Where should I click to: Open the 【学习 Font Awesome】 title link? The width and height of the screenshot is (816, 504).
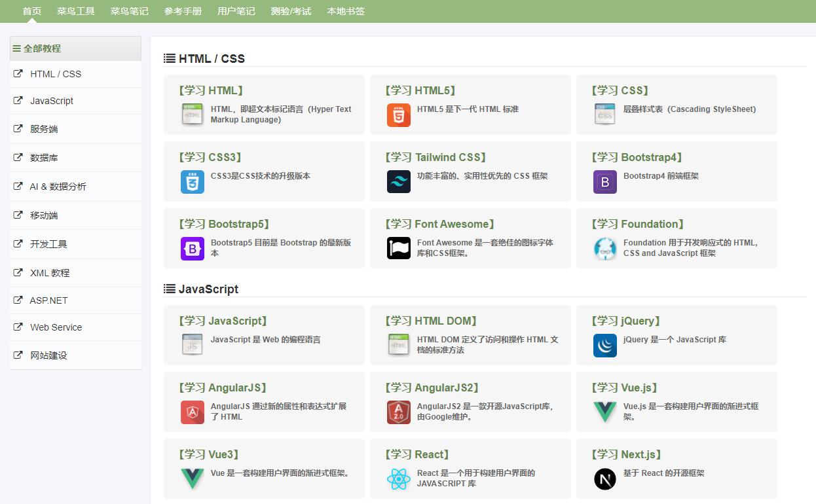[x=439, y=224]
